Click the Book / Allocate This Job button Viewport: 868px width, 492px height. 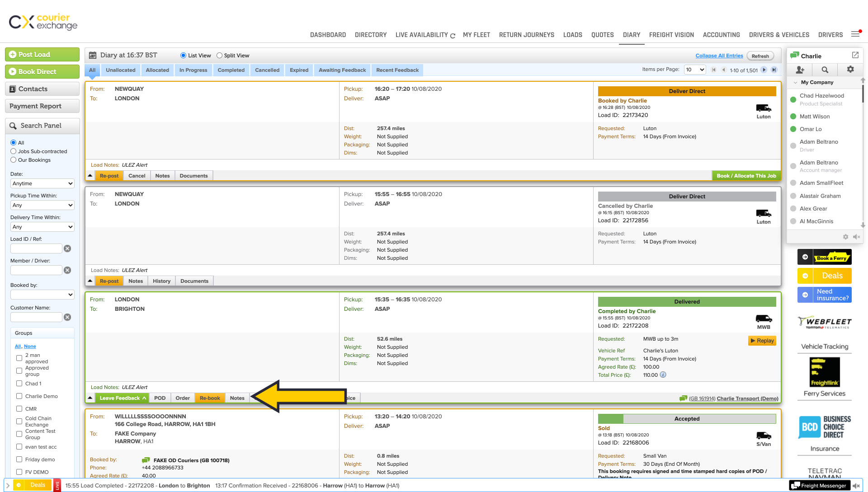click(x=746, y=176)
